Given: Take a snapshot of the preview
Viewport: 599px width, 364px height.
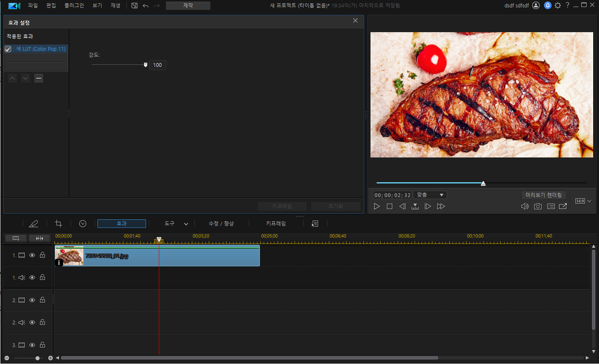Looking at the screenshot, I should pyautogui.click(x=538, y=207).
